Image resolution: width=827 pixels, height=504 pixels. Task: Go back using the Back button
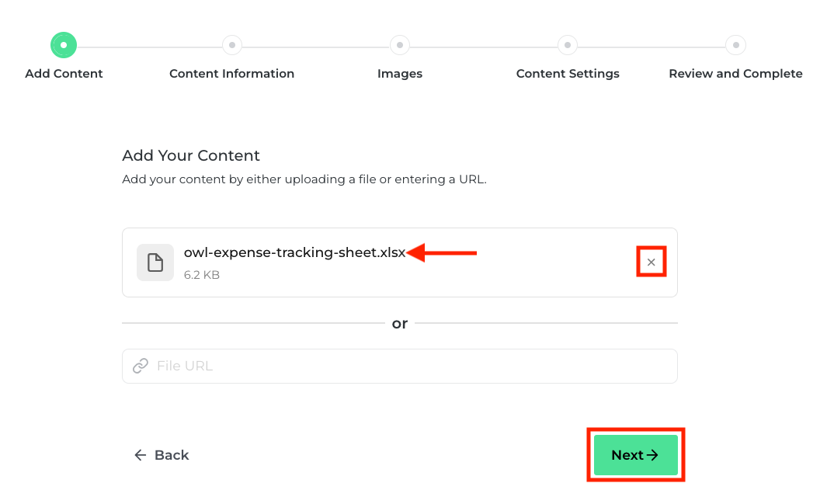point(162,455)
